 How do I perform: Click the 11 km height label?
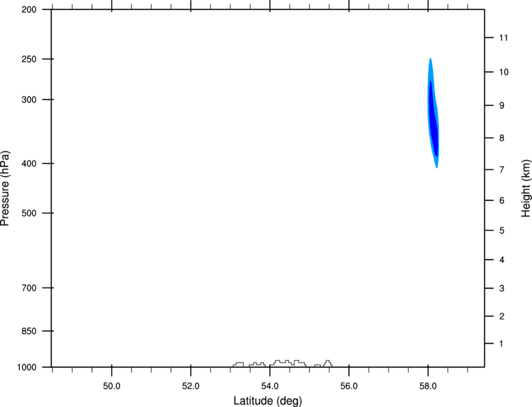point(503,38)
